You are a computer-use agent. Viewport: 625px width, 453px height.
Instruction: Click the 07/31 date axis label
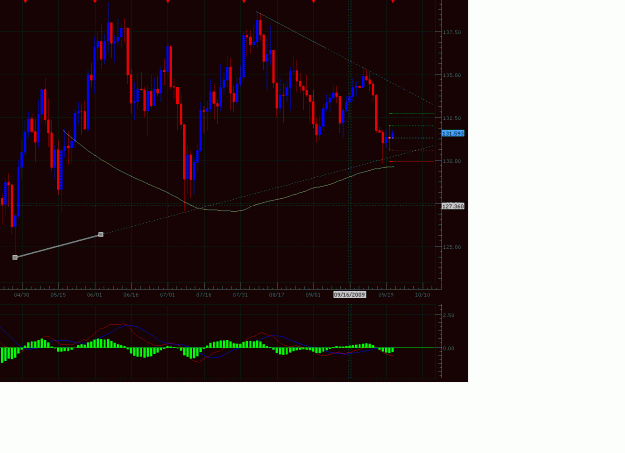[240, 295]
